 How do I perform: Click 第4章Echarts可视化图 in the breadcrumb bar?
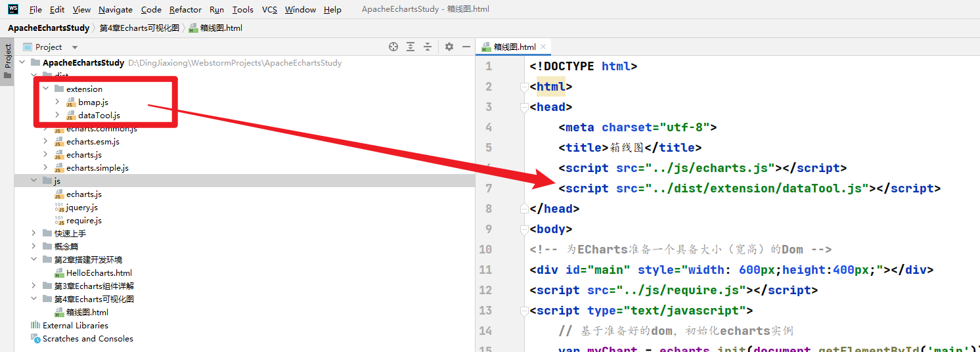[139, 28]
